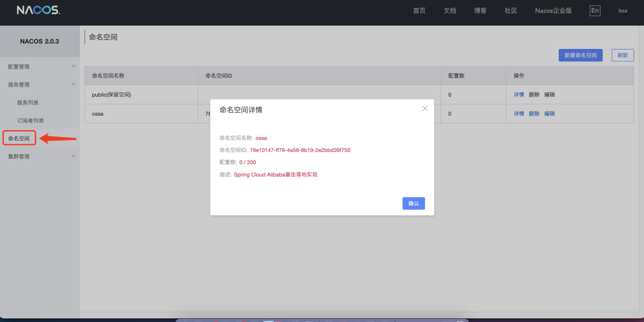This screenshot has height=322, width=644.
Task: Click the Spring Cloud Alibaba最佳落地实现 description
Action: (x=275, y=175)
